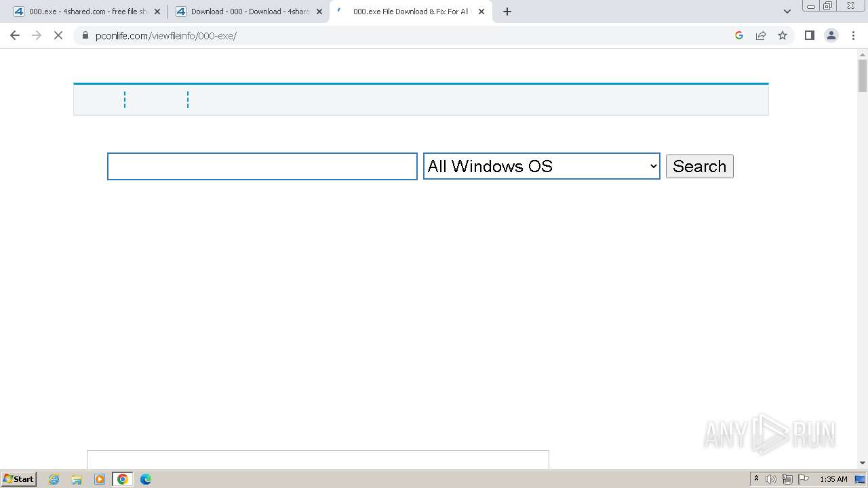Open the network tray icon

pos(787,479)
